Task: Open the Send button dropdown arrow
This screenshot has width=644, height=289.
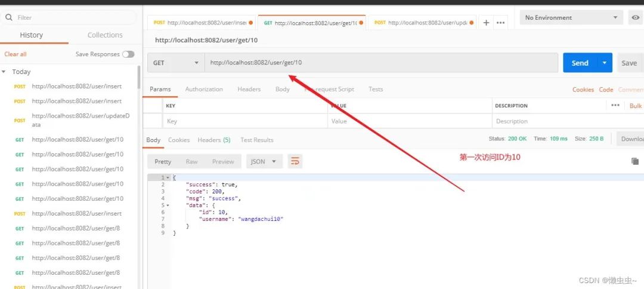Action: (604, 63)
